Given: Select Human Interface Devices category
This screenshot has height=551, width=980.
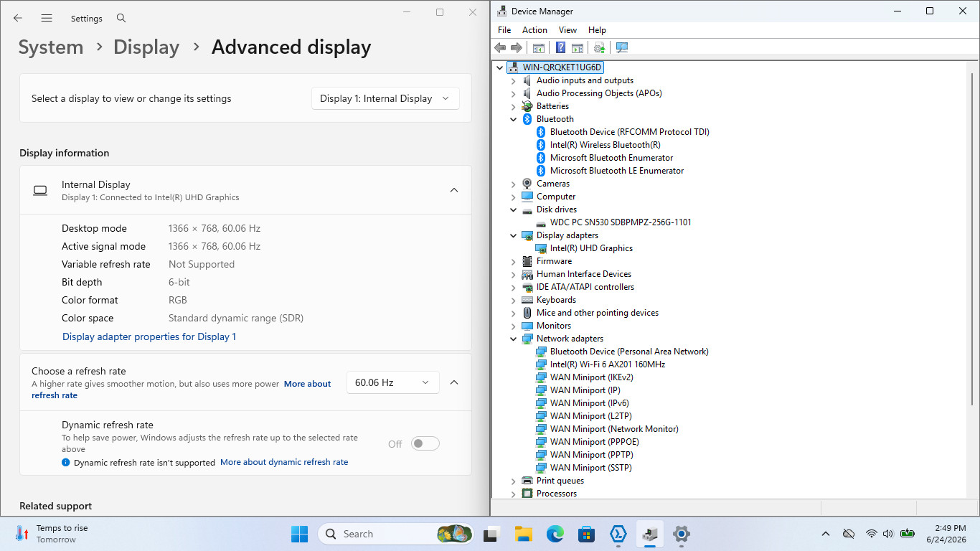Looking at the screenshot, I should click(x=584, y=274).
